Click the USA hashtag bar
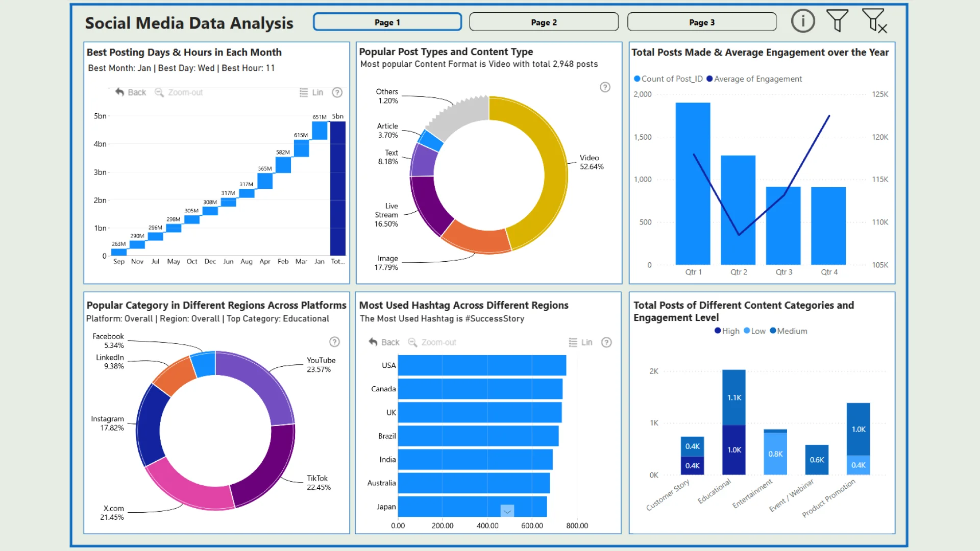The image size is (980, 551). coord(482,365)
